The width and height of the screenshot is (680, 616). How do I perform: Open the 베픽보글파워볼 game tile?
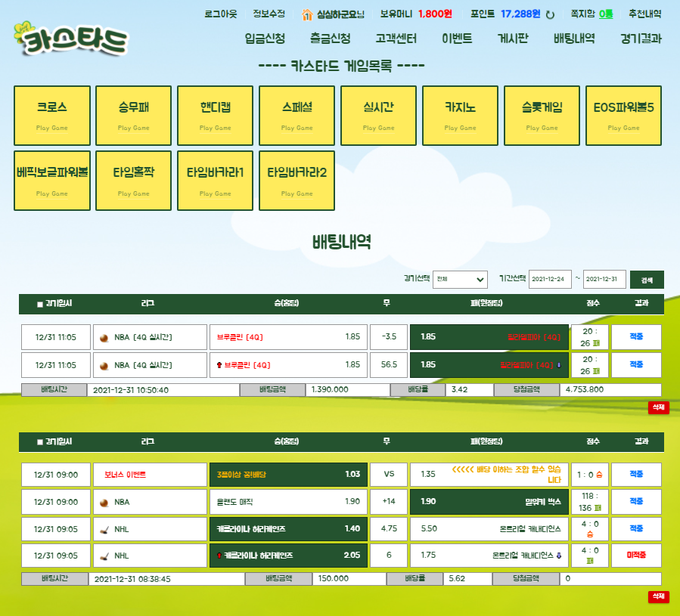(x=52, y=181)
